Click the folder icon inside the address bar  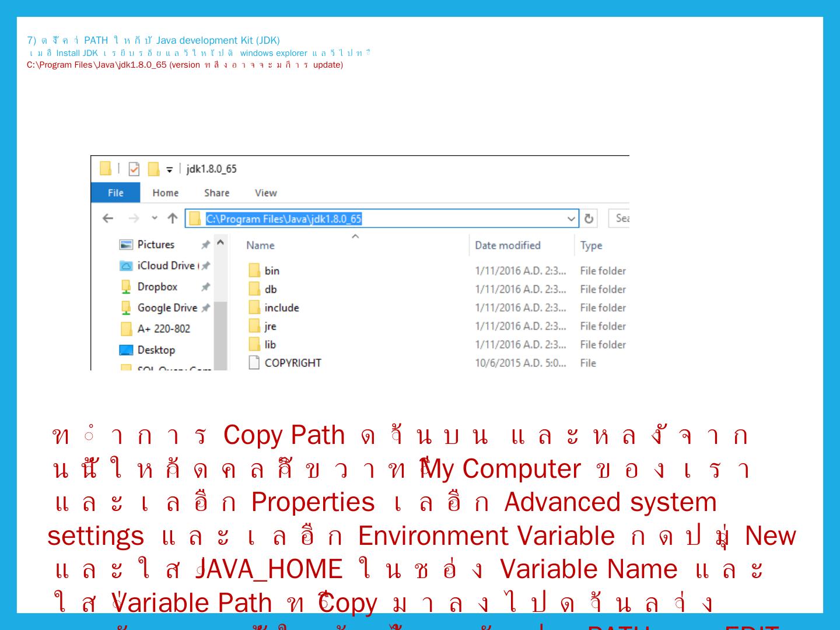click(x=195, y=219)
